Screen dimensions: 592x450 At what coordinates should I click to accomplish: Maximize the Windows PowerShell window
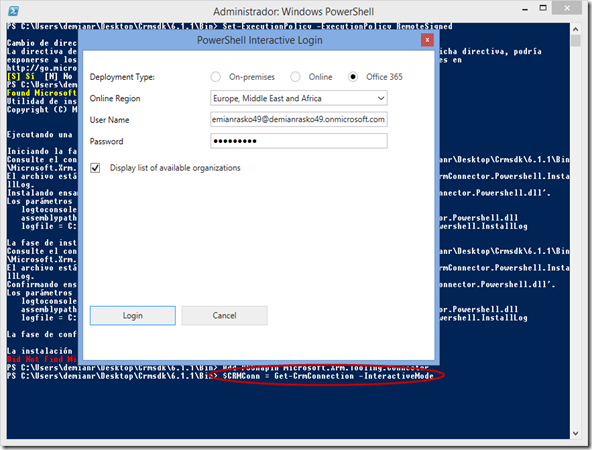(543, 8)
